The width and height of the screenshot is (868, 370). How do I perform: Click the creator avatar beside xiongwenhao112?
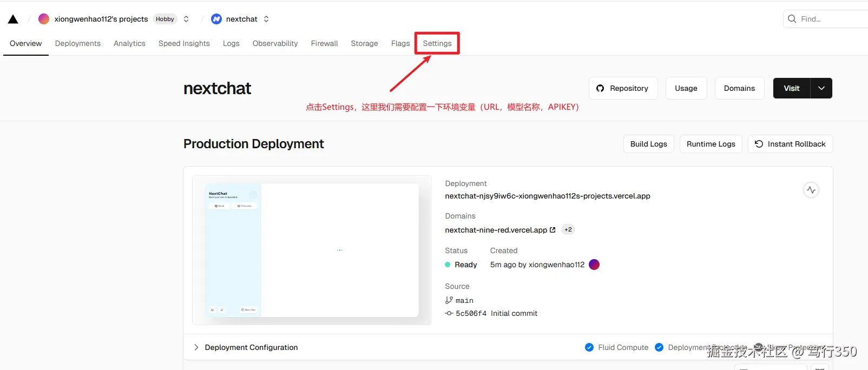(x=594, y=265)
